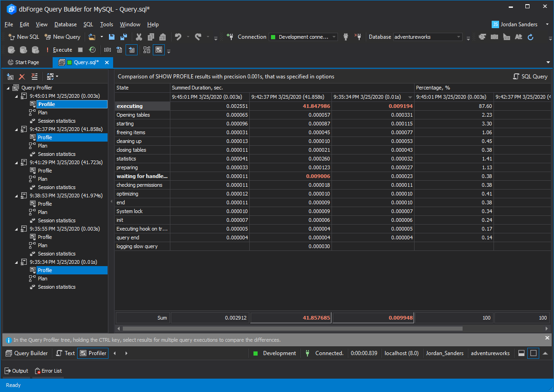Open the Window menu

click(x=130, y=24)
